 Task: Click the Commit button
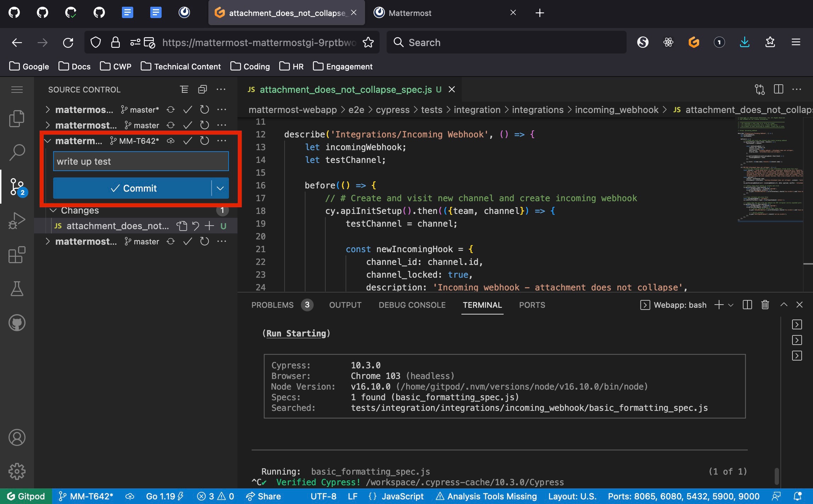click(x=132, y=188)
